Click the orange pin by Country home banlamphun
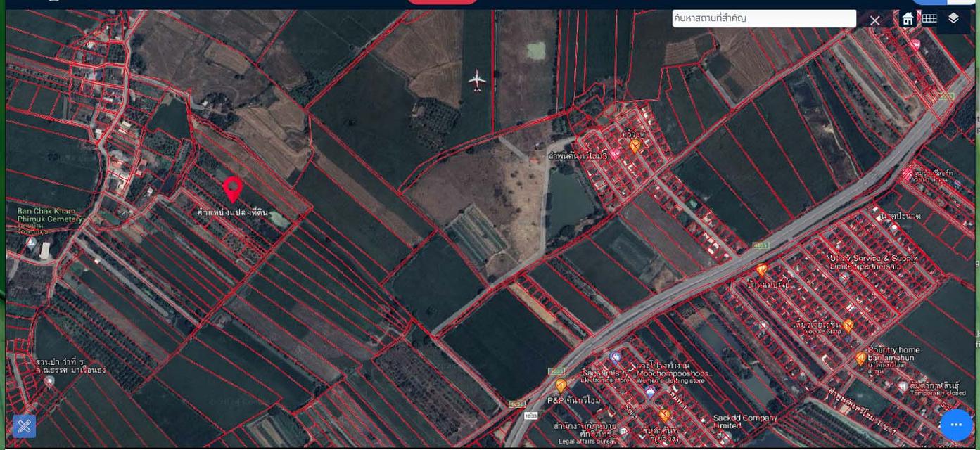This screenshot has width=980, height=450. point(860,359)
